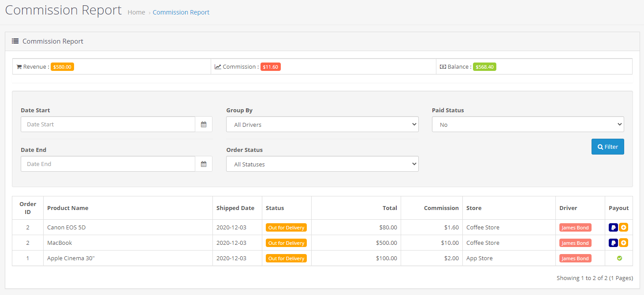Click the Payout column header
The width and height of the screenshot is (644, 295).
coord(619,208)
